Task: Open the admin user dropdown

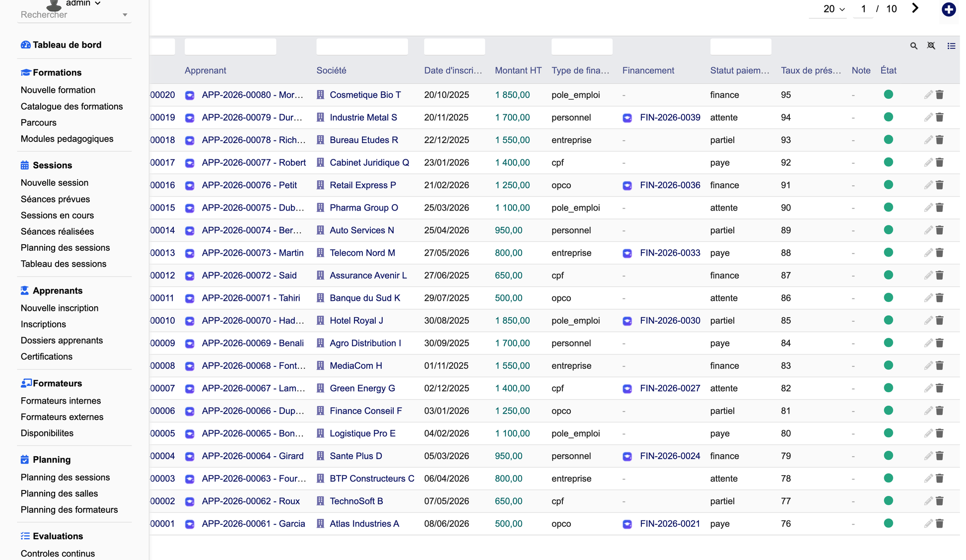Action: (83, 3)
